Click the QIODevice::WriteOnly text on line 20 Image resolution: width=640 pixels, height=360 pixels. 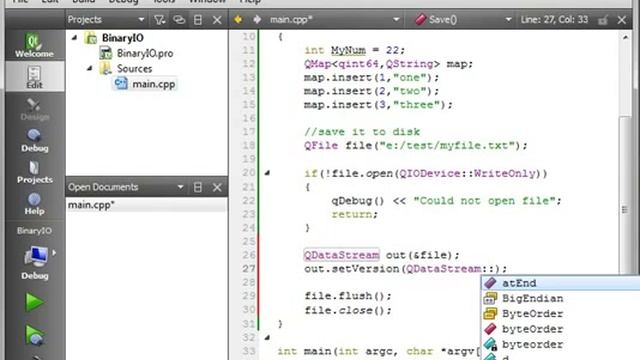(x=467, y=173)
